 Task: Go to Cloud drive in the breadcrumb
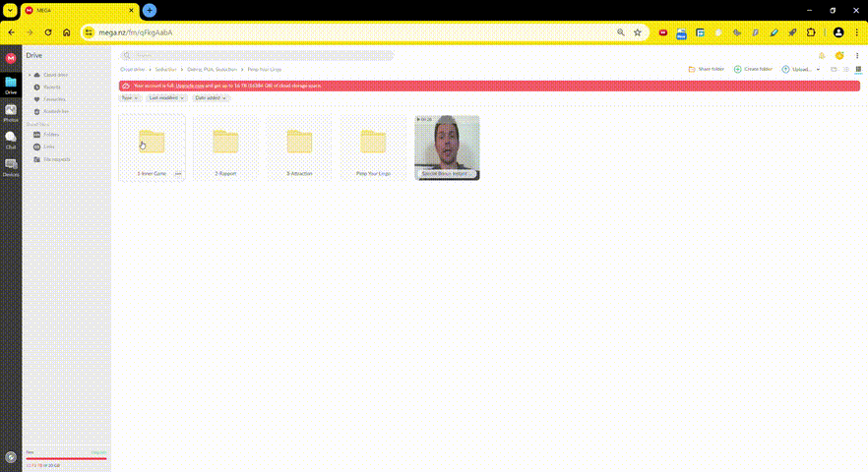click(132, 69)
